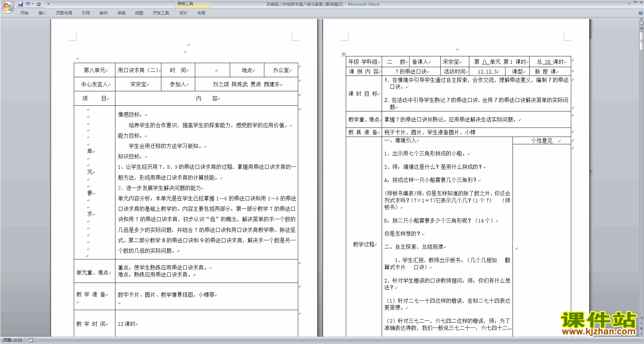644x344 pixels.
Task: Click the blue Help question mark icon
Action: point(641,13)
